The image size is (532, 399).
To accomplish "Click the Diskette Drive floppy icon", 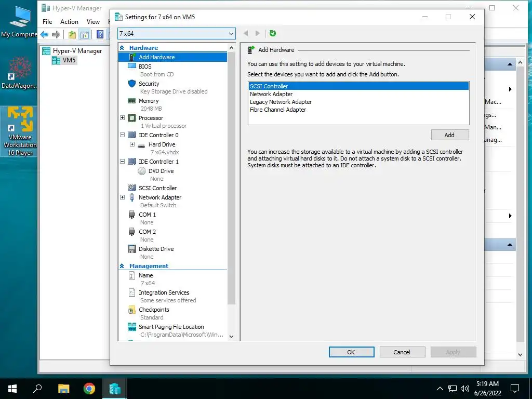I will (x=132, y=249).
